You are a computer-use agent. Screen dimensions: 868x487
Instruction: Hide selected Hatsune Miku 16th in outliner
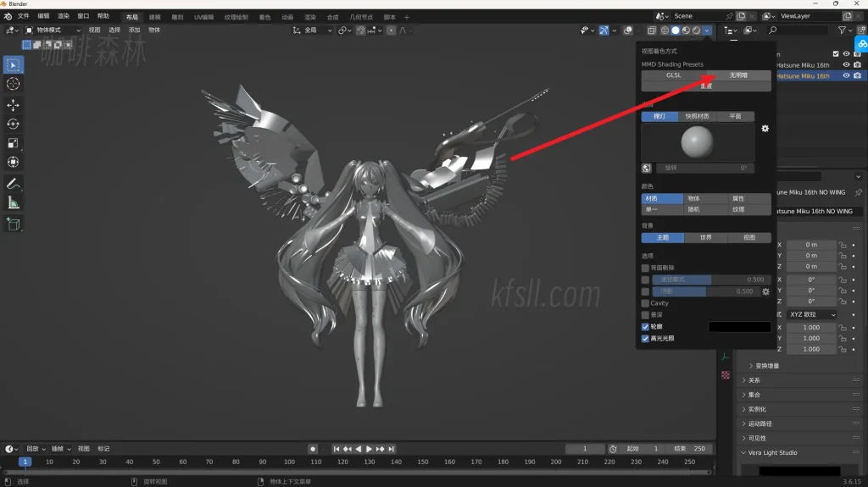[846, 75]
